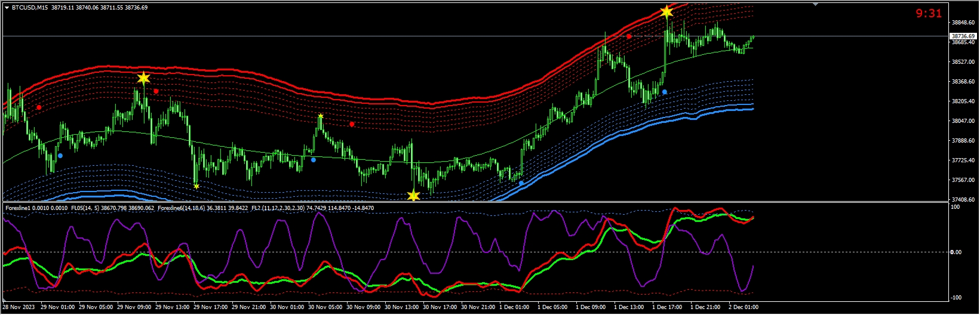
Task: Click the 29 Nov 21:00 time label
Action: click(249, 307)
